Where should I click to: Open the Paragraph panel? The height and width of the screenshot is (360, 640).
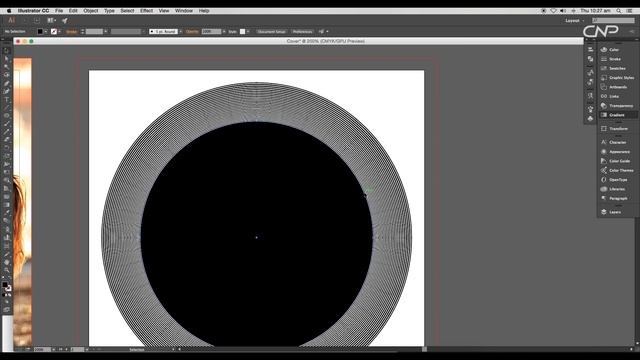tap(617, 198)
